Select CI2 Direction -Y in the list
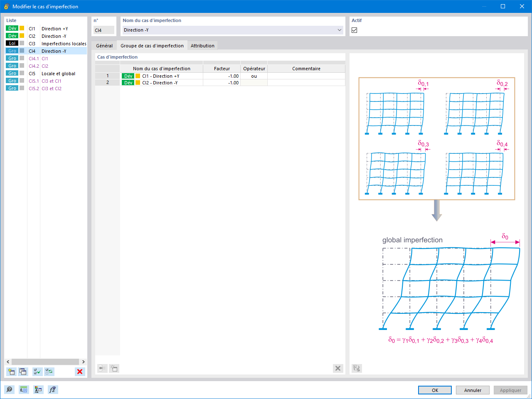The height and width of the screenshot is (399, 532). [46, 36]
